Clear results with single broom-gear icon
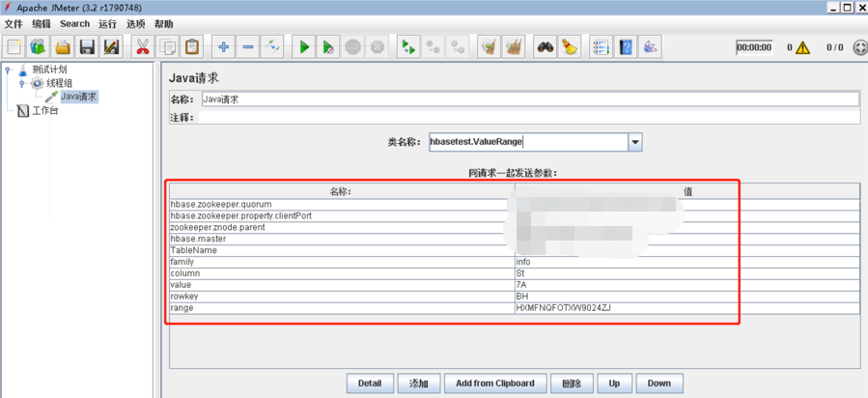 [489, 47]
